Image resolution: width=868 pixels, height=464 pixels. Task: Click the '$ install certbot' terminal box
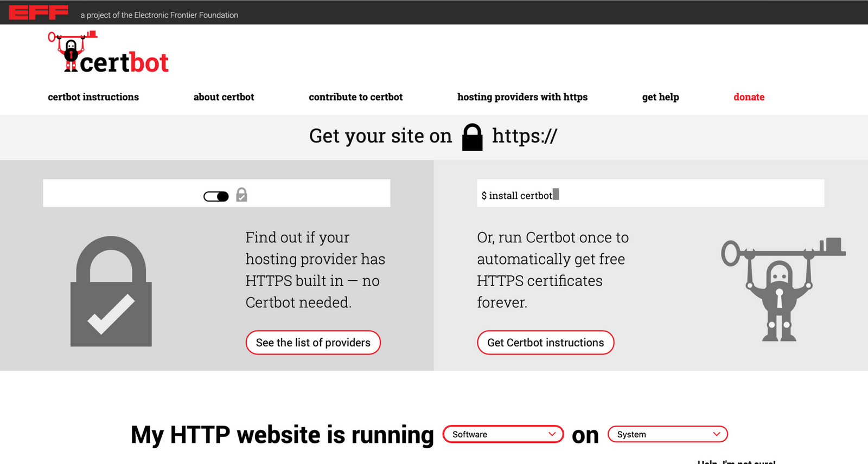pos(650,193)
